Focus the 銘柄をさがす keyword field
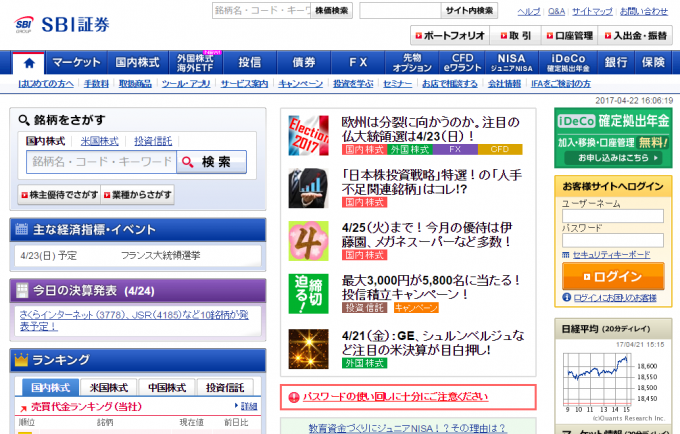The width and height of the screenshot is (680, 434). click(101, 162)
